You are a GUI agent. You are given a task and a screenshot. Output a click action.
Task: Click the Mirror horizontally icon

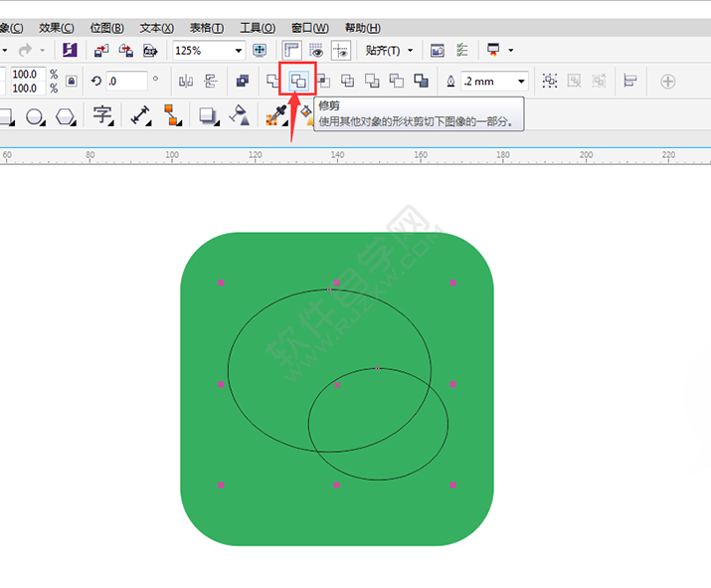tap(186, 82)
